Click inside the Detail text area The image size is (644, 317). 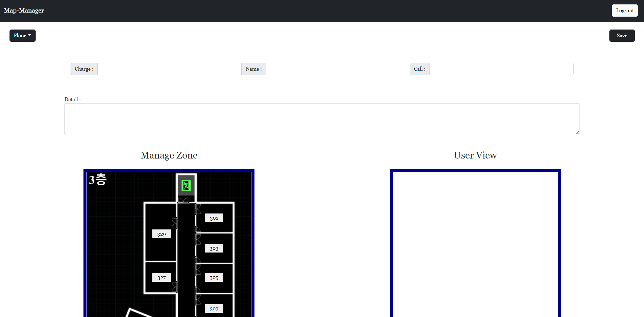point(322,119)
